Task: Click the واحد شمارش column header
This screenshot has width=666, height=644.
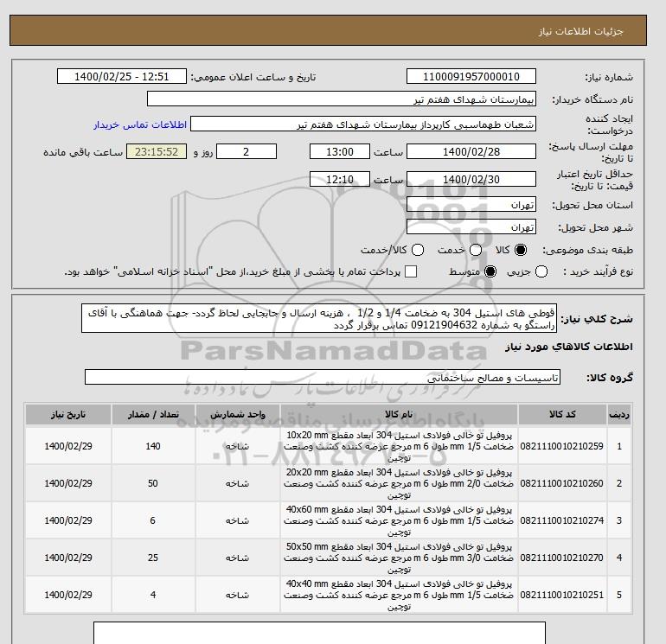Action: tap(238, 415)
